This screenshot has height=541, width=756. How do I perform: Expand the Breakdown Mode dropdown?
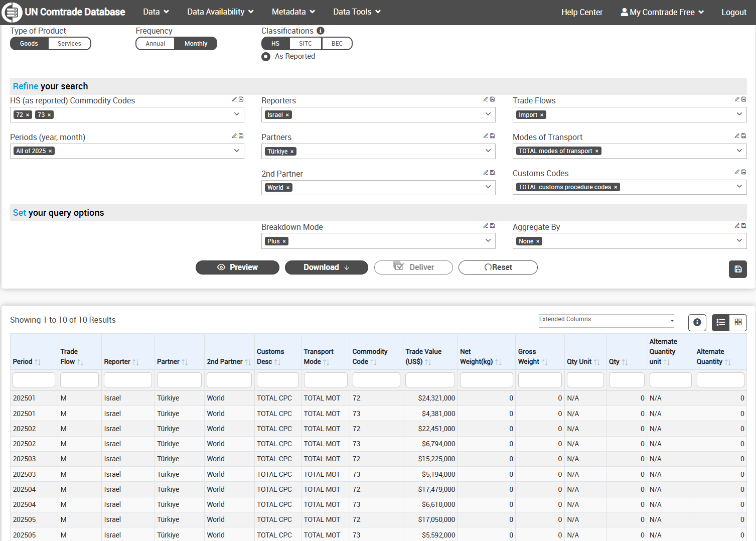tap(488, 241)
